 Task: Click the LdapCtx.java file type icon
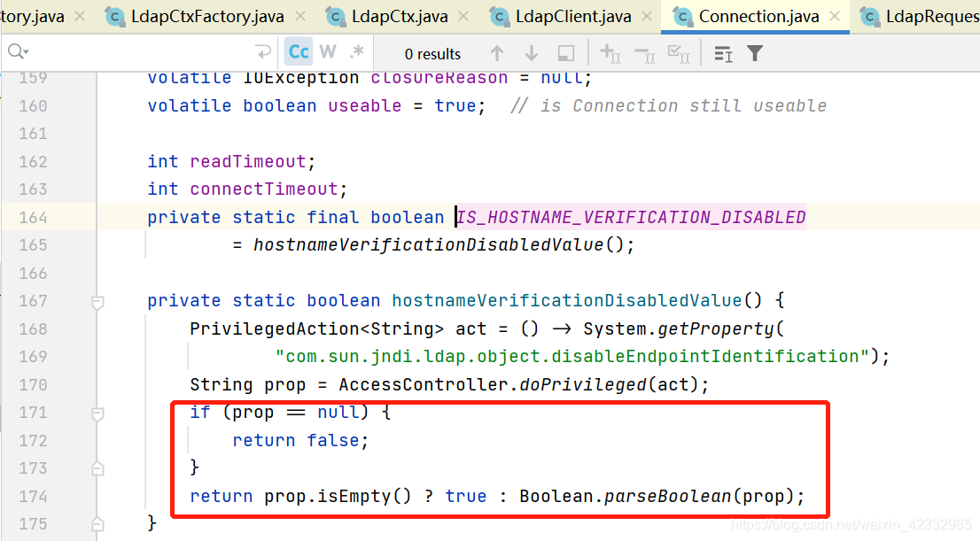coord(336,17)
